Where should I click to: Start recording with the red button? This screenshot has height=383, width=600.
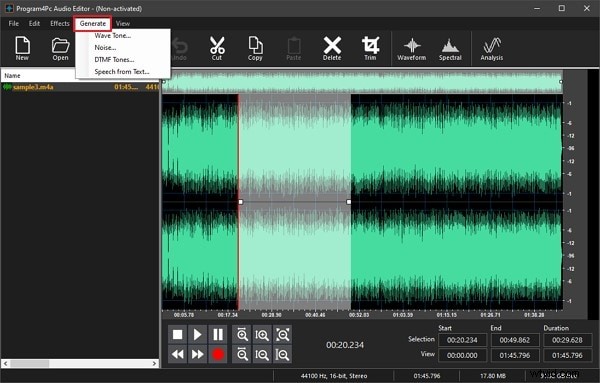point(218,354)
